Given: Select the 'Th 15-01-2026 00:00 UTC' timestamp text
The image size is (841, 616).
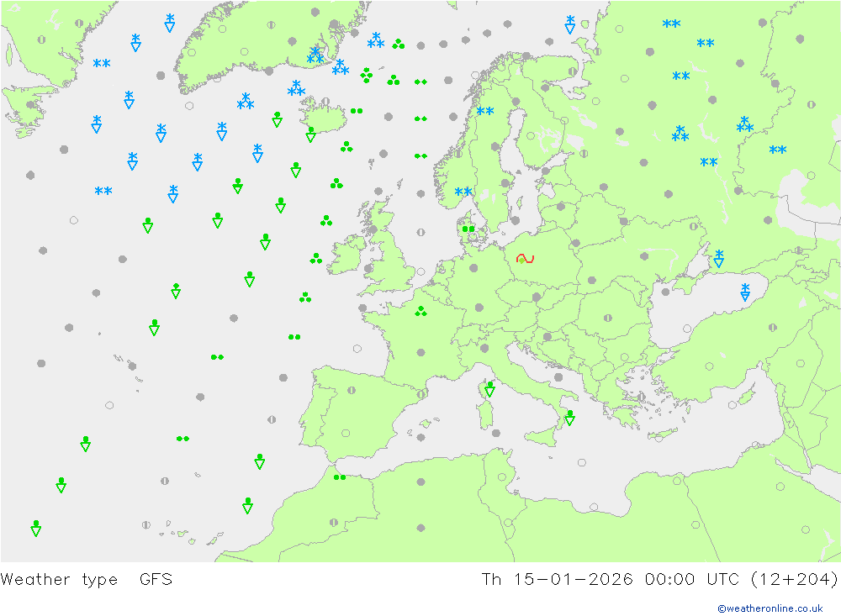Looking at the screenshot, I should click(611, 580).
